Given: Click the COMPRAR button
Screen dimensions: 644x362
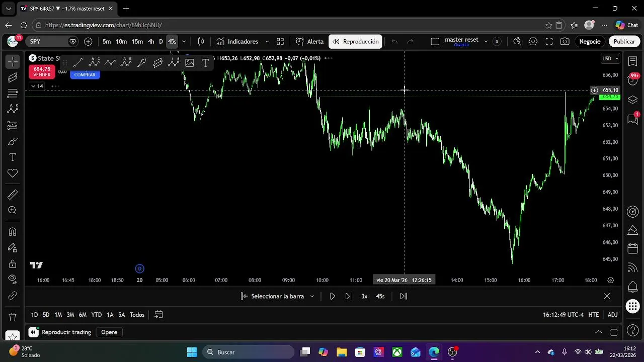Looking at the screenshot, I should coord(85,74).
